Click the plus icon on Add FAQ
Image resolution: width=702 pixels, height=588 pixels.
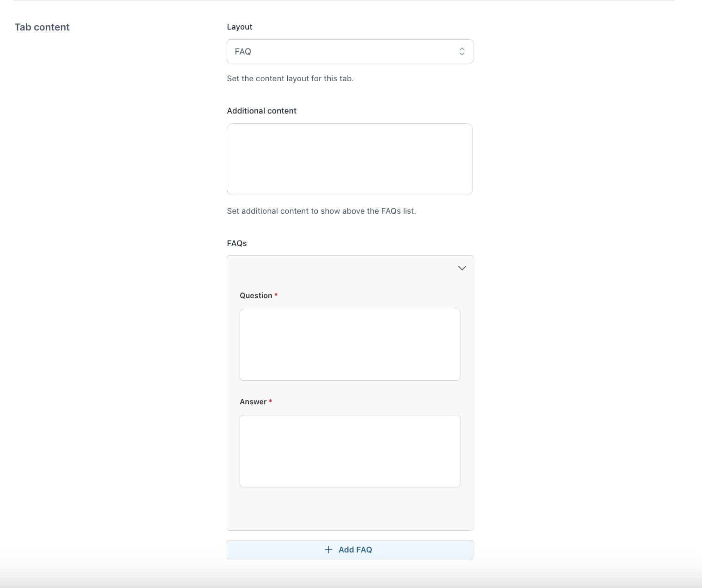328,550
